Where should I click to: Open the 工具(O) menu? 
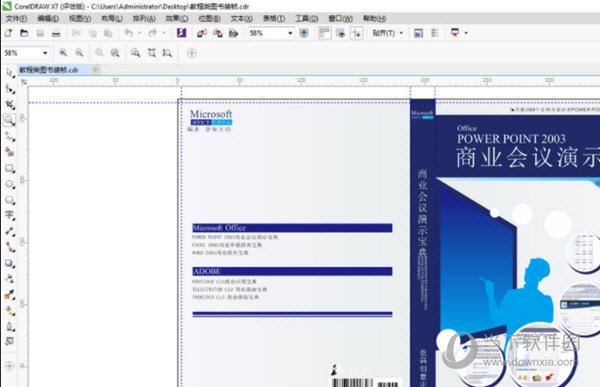(x=307, y=18)
